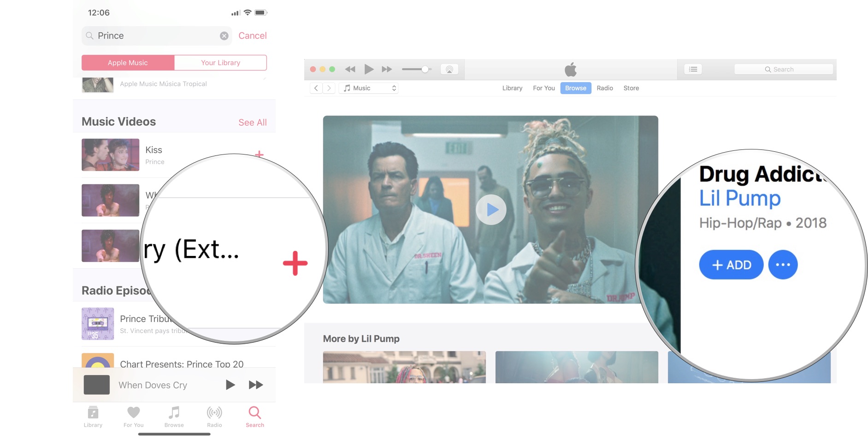Clear the Prince search text
Image resolution: width=868 pixels, height=440 pixels.
(x=224, y=36)
